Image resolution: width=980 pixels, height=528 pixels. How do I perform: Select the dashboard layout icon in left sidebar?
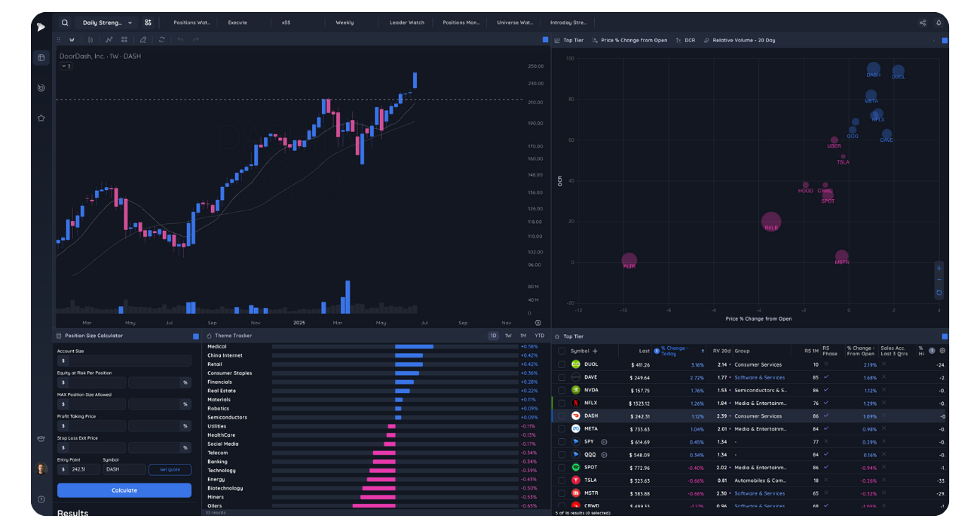coord(41,57)
